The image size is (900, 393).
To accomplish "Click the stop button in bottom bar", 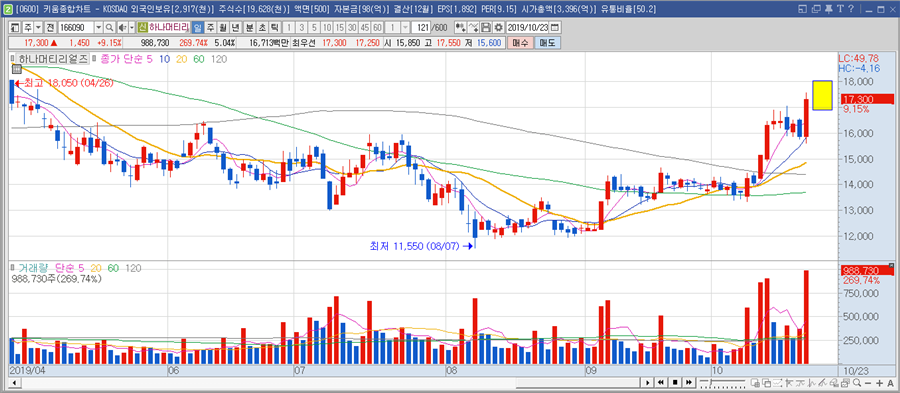I will (x=675, y=383).
